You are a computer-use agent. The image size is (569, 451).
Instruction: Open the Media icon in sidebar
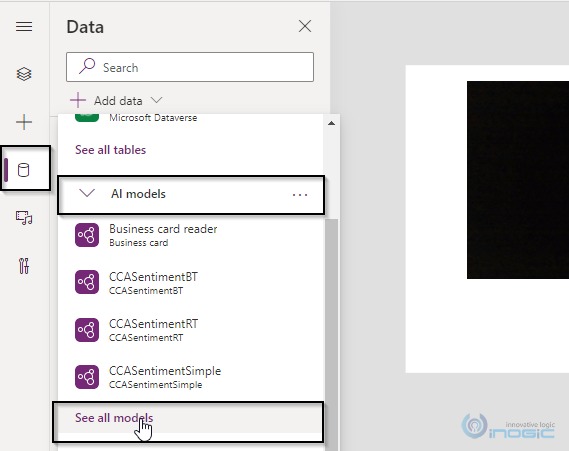(24, 218)
